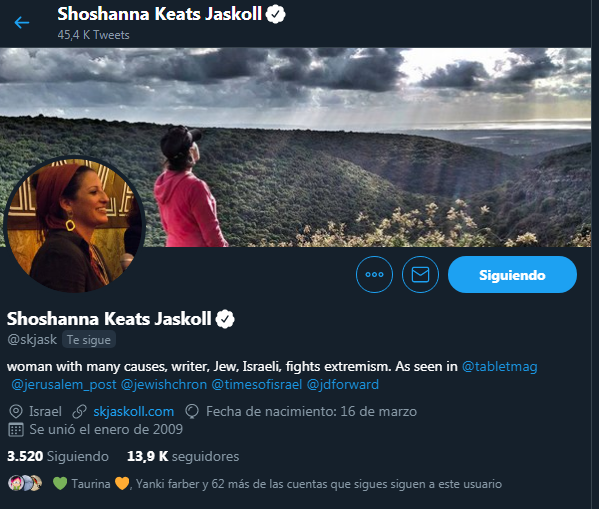599x509 pixels.
Task: Click the birthday balloon icon
Action: click(x=192, y=412)
